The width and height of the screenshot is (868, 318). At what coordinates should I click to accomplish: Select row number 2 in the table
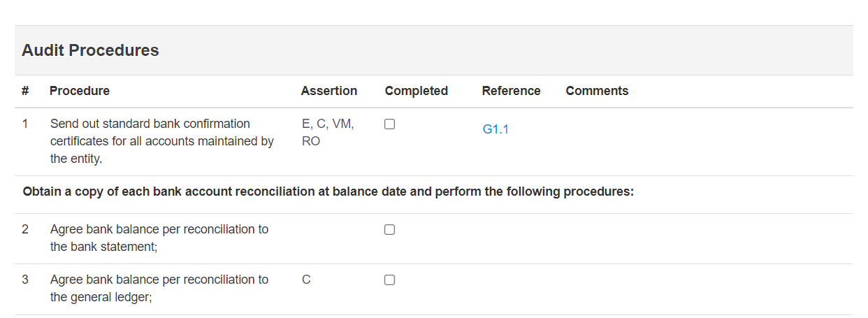point(25,229)
